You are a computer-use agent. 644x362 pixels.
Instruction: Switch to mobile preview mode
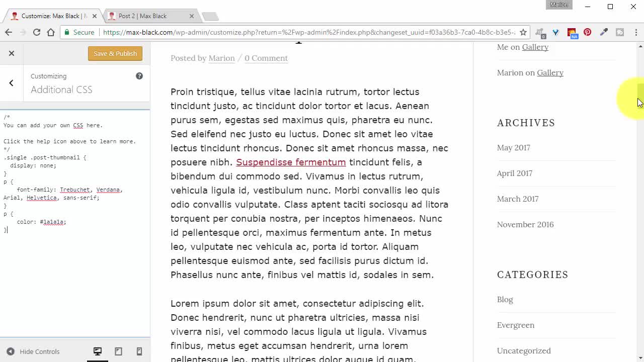tap(139, 351)
